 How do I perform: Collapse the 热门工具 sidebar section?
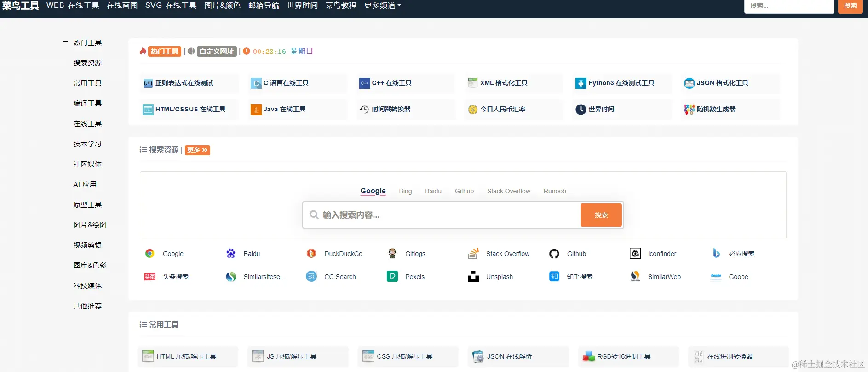pos(65,42)
